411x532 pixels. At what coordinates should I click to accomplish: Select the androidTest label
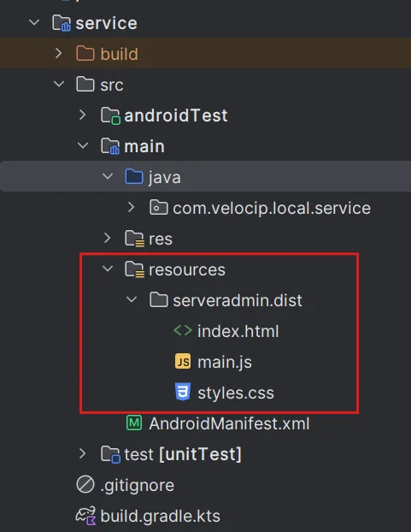[x=176, y=115]
